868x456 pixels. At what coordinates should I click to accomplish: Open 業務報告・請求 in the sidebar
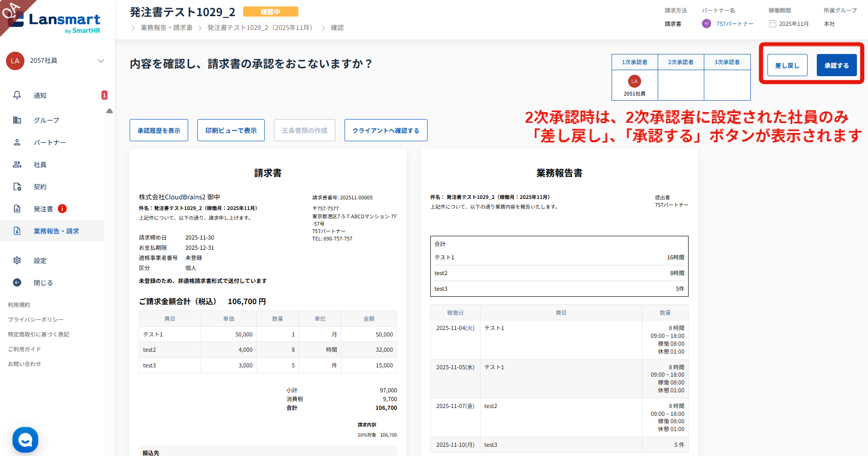click(56, 231)
